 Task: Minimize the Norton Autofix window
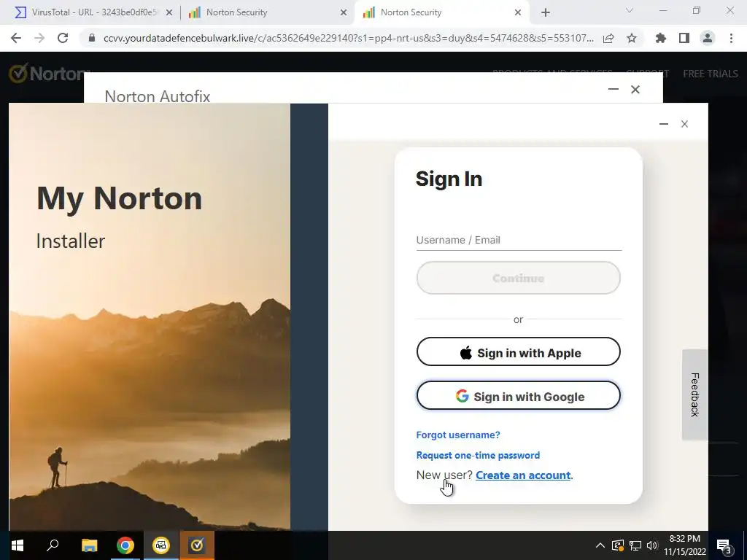tap(613, 89)
